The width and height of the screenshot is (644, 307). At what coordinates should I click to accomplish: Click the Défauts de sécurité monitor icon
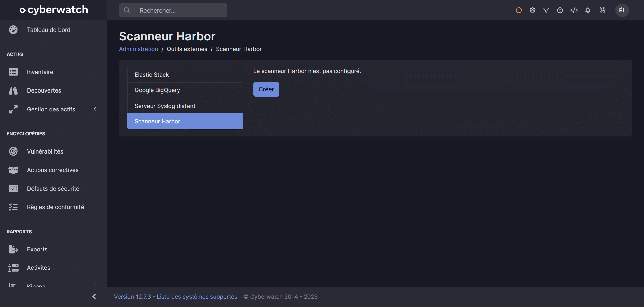[x=13, y=189]
